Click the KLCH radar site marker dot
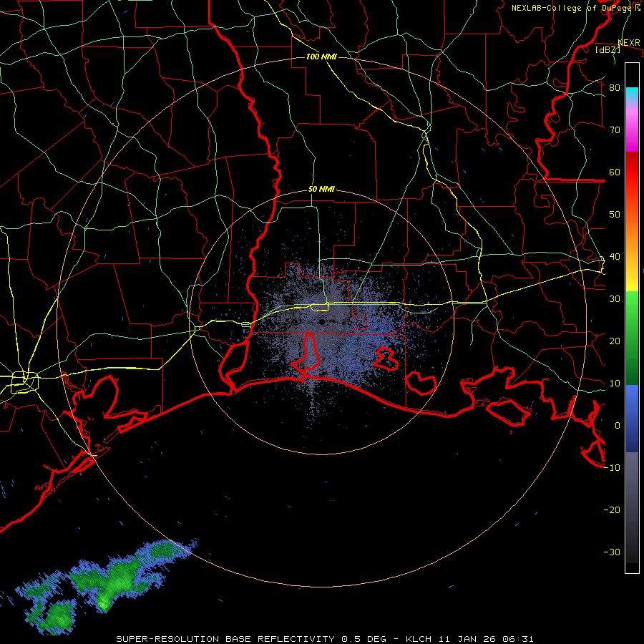Viewport: 644px width, 644px height. [x=322, y=322]
